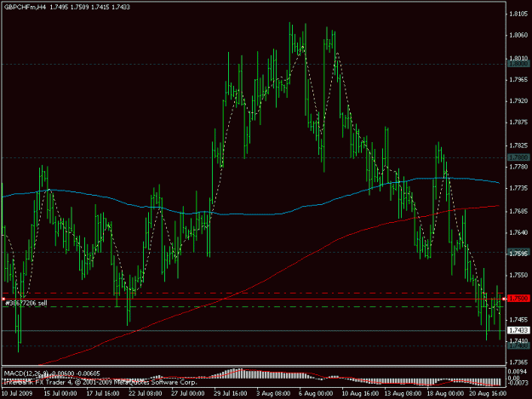Click the highlighted 1.7800 level tag
Screen dimensions: 532x399
tap(519, 157)
